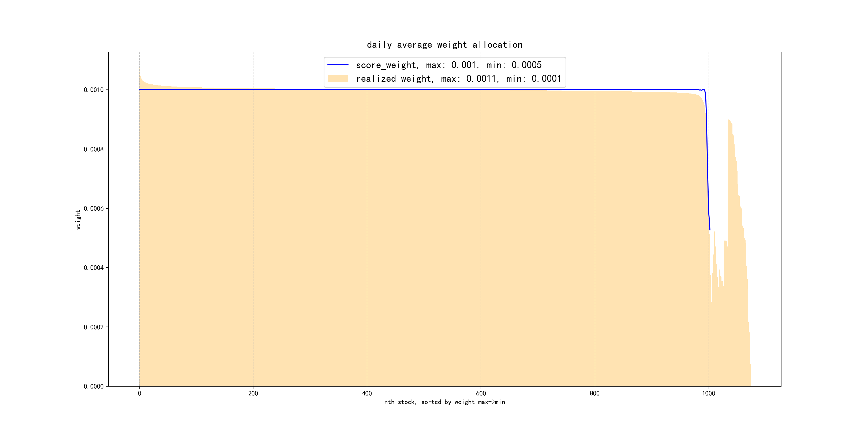Screen dimensions: 868x434
Task: Click the 0.0004 y-axis tick label
Action: [x=94, y=268]
